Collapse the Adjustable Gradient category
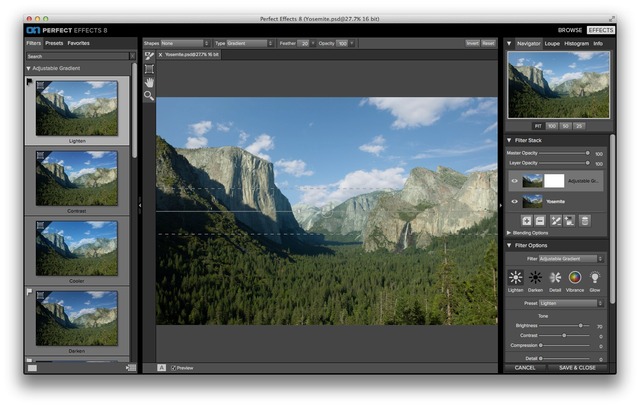Image resolution: width=640 pixels, height=407 pixels. [x=28, y=69]
